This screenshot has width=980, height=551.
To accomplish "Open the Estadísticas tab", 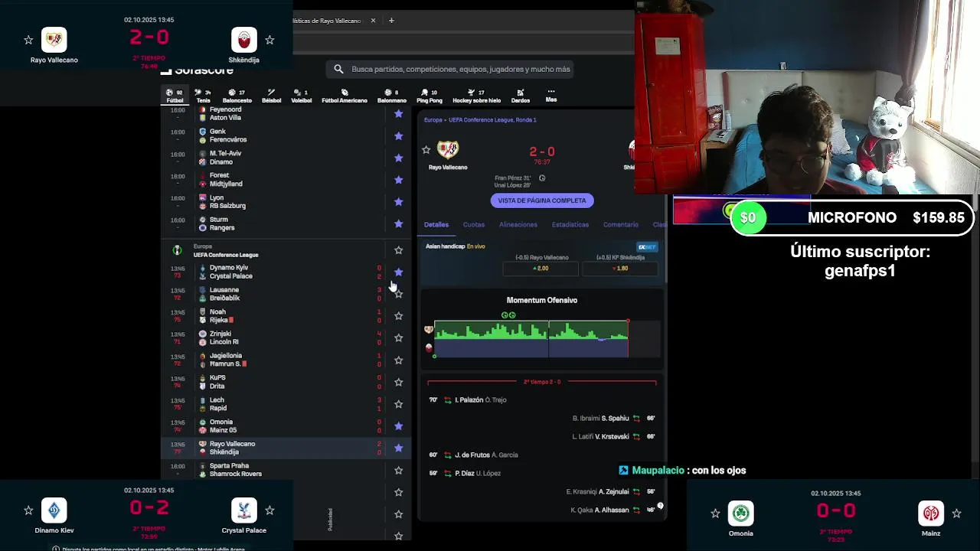I will click(570, 225).
